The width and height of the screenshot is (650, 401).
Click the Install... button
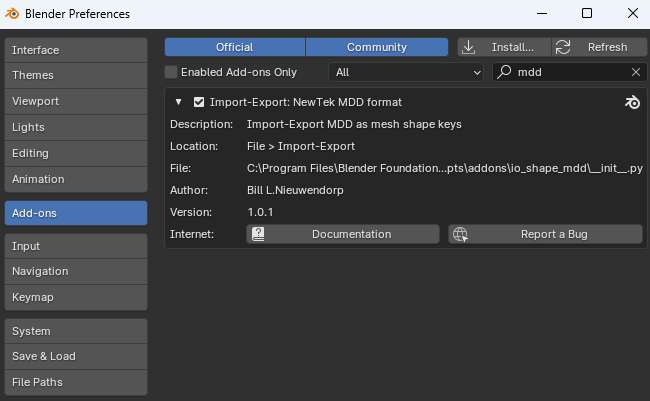(504, 47)
